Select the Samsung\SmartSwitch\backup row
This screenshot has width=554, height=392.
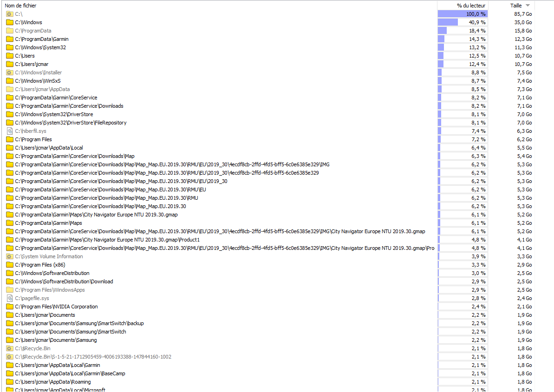268,323
